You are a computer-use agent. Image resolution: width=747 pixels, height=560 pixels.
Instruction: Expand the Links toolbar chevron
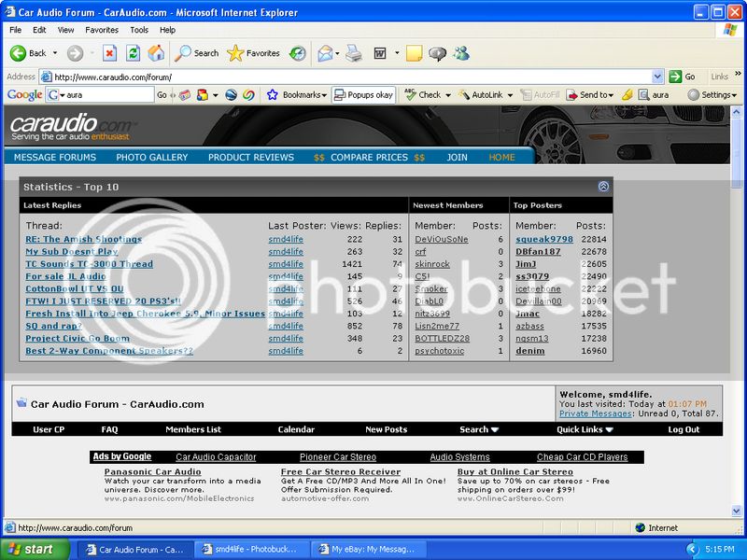pos(738,74)
